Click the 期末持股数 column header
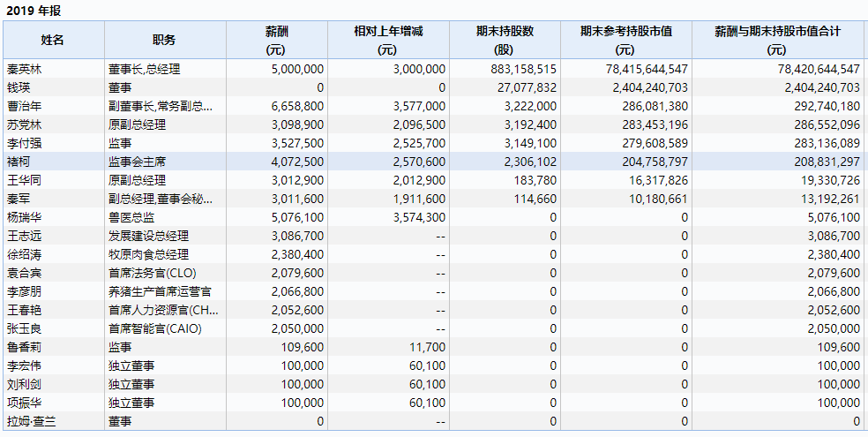Screen dimensions: 868x437 [x=505, y=40]
